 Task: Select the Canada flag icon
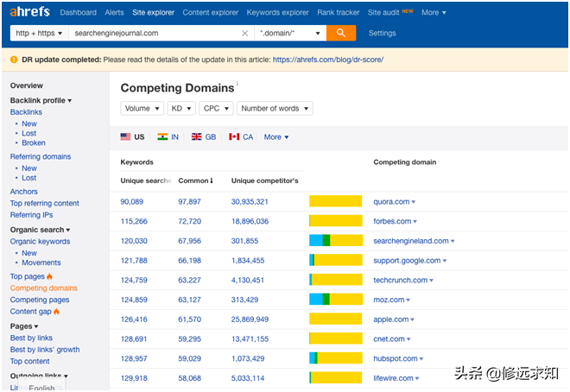coord(234,136)
